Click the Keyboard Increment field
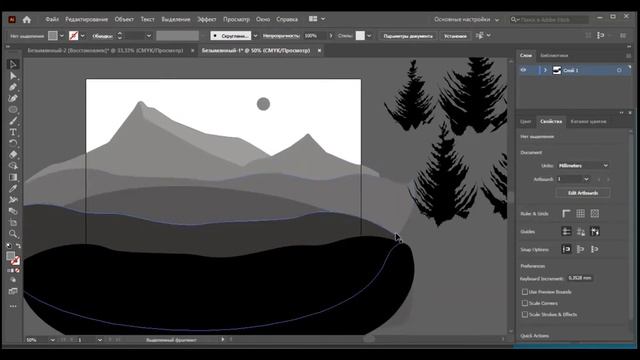This screenshot has height=360, width=640. [580, 278]
